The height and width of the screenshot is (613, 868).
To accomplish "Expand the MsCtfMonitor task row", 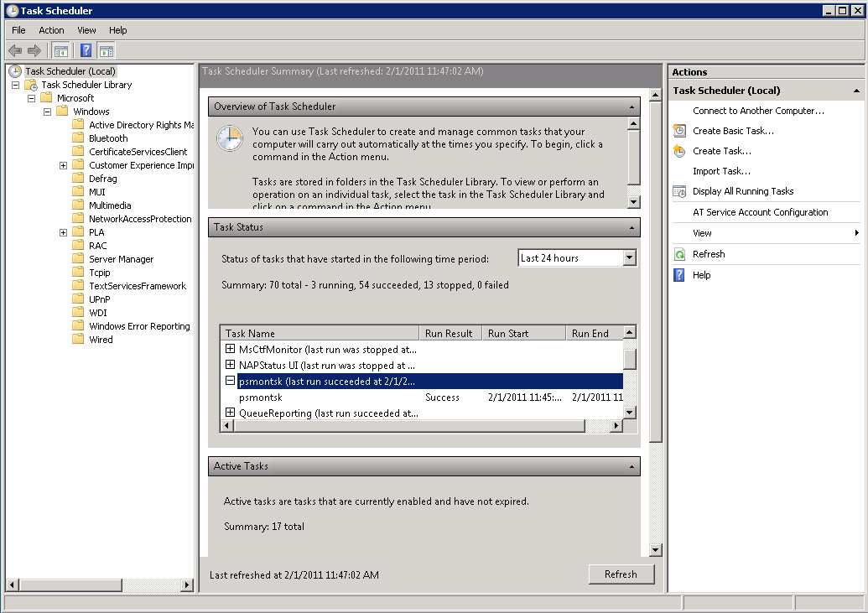I will [231, 349].
